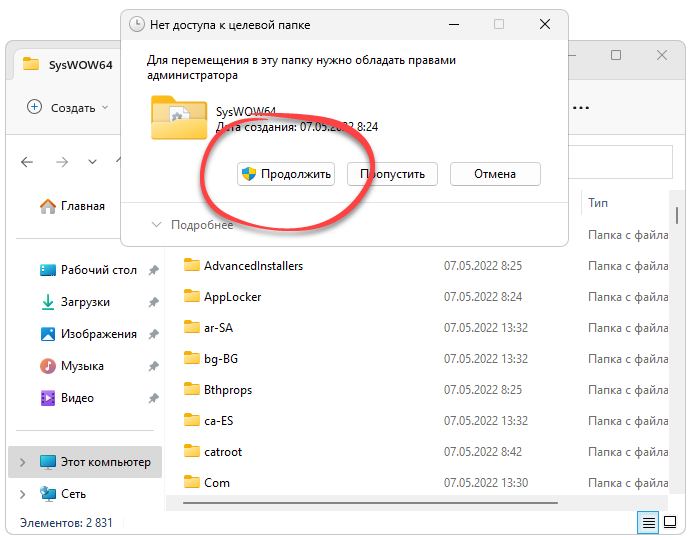
Task: Switch to details list view
Action: (649, 522)
